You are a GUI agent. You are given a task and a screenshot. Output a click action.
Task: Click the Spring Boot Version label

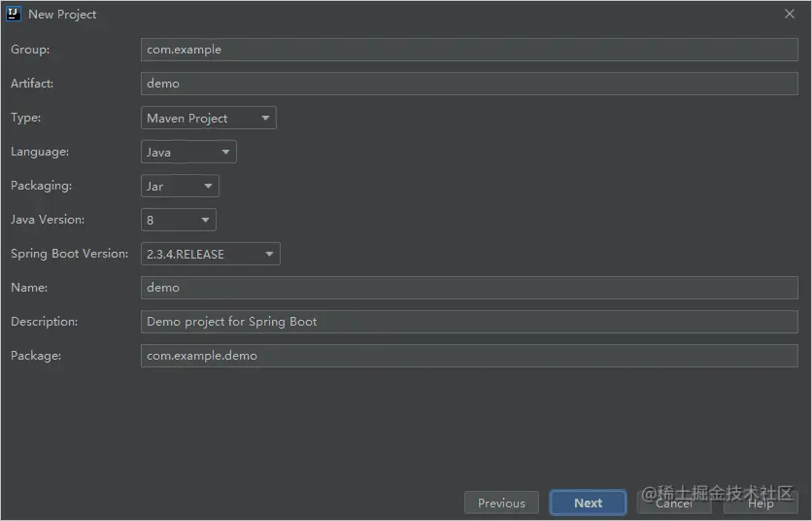pyautogui.click(x=69, y=254)
